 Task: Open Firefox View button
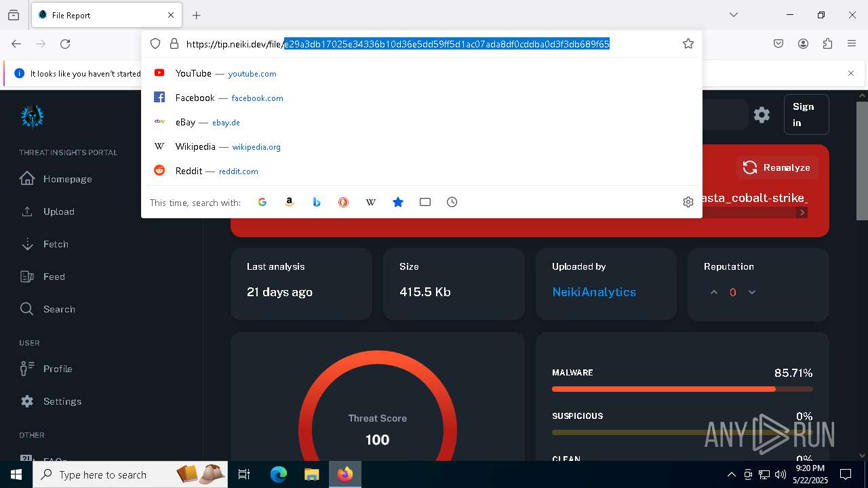(x=14, y=15)
